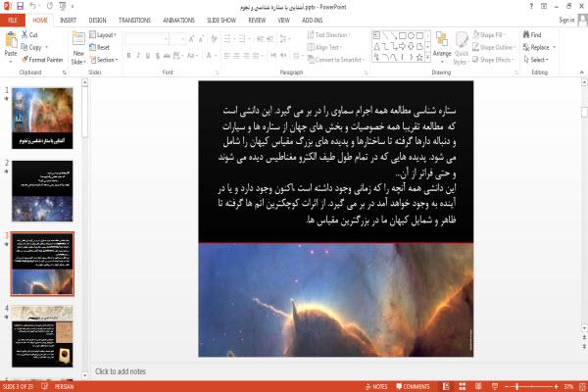Toggle the COMMENTS pane in status bar
The image size is (588, 392).
pyautogui.click(x=413, y=386)
